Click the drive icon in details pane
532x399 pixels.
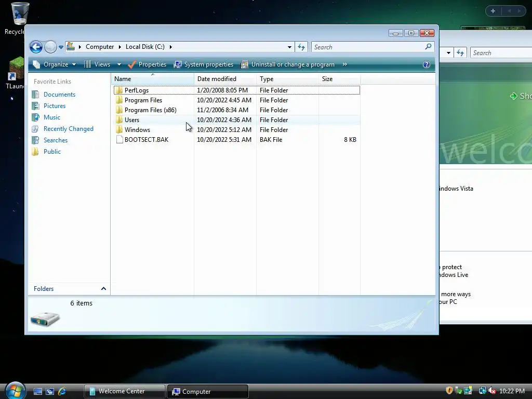click(x=45, y=318)
